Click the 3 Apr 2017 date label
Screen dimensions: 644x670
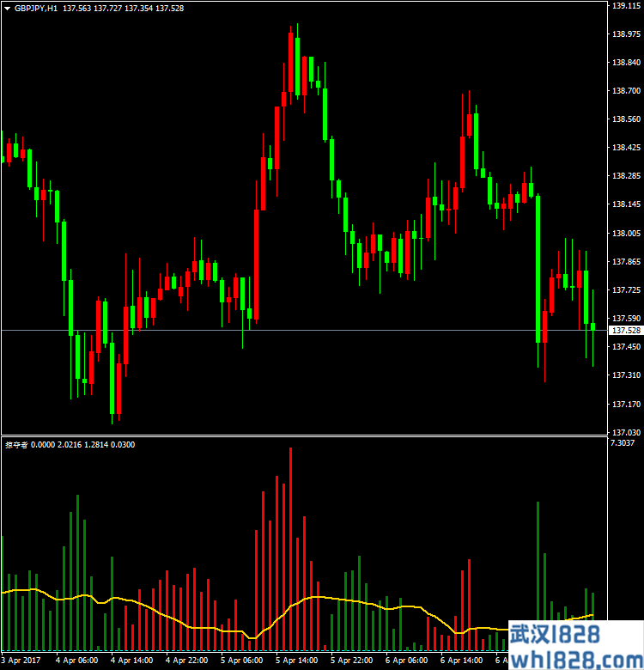21,661
